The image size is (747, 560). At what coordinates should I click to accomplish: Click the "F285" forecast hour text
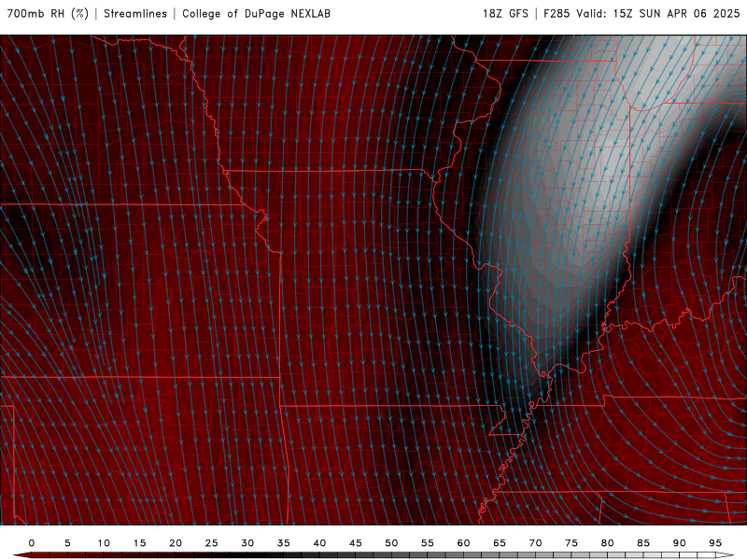(557, 13)
